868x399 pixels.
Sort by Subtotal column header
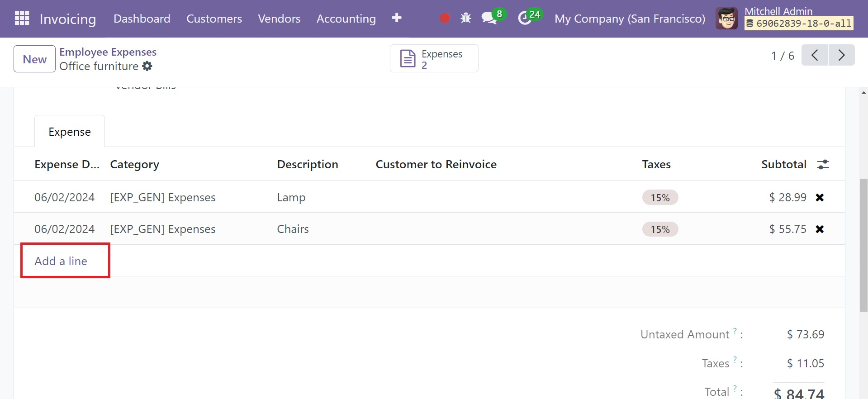[x=784, y=164]
